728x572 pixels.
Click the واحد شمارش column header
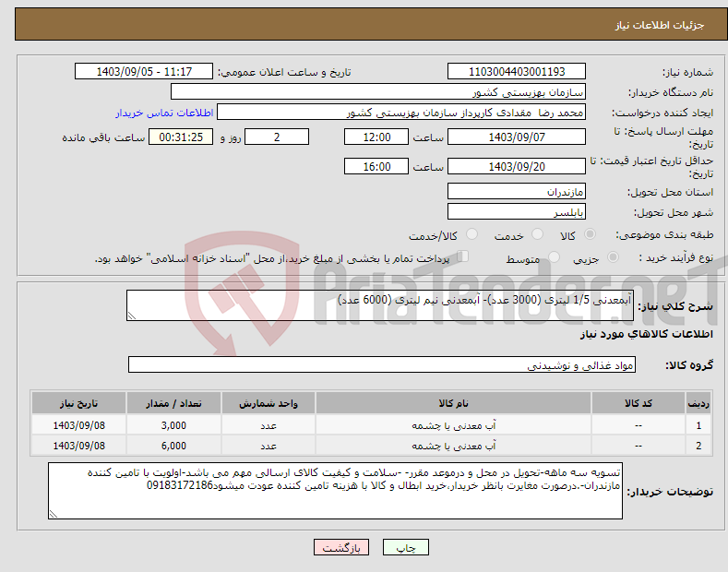point(269,403)
